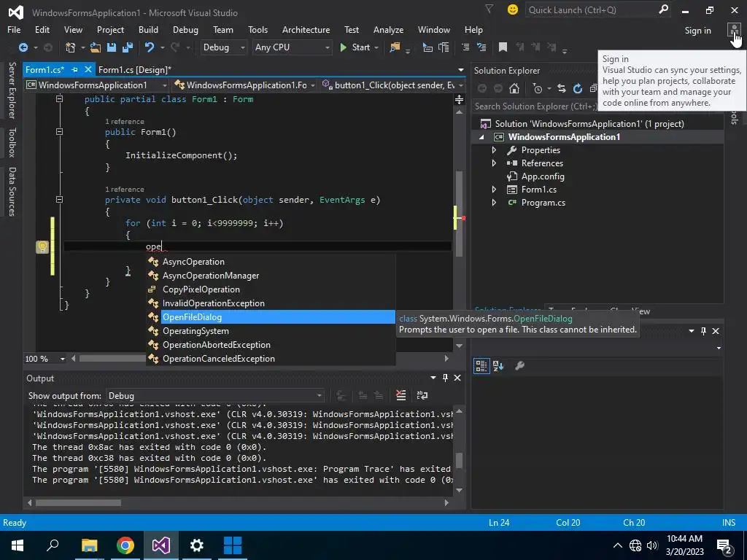
Task: Collapse the Form1 class outline
Action: (60, 99)
